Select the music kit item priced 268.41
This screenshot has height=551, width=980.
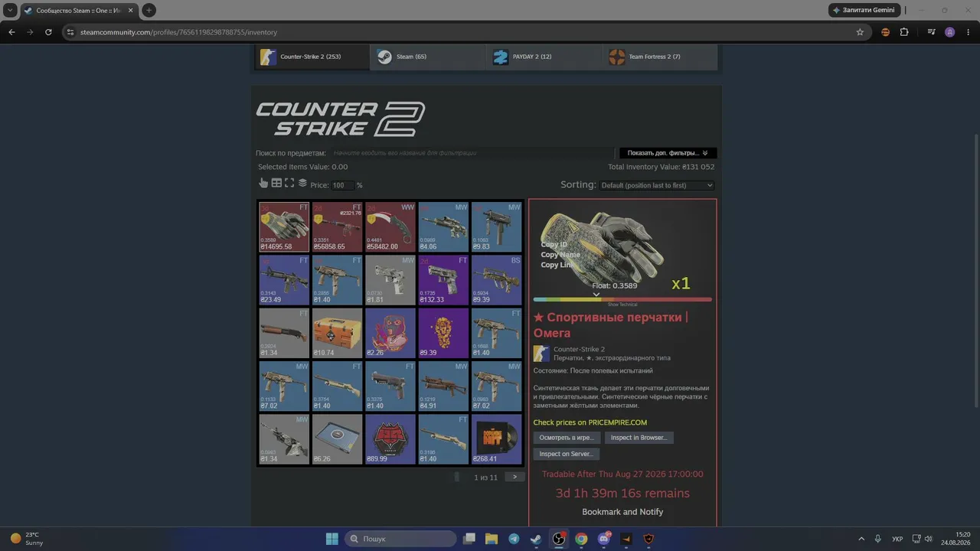497,439
